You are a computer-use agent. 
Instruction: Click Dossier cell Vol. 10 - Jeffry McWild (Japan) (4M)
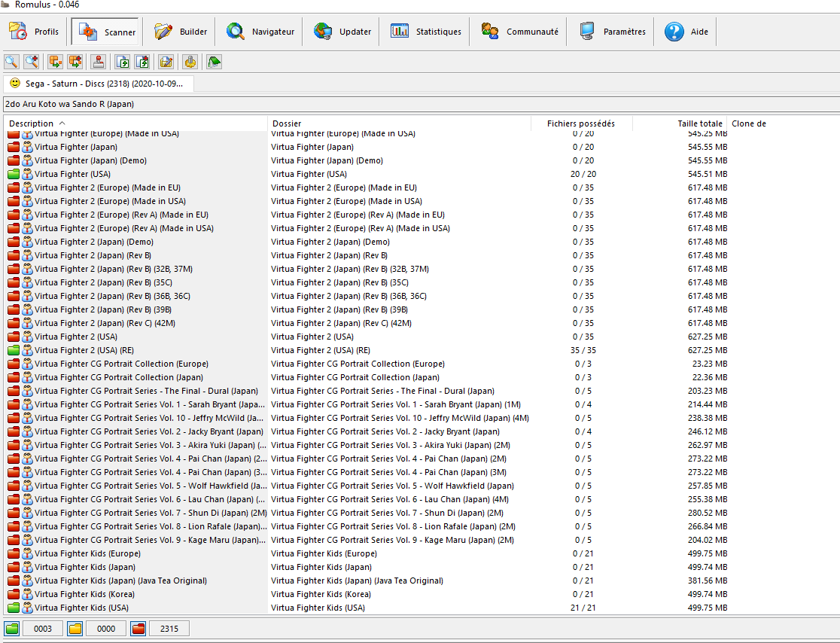(400, 418)
